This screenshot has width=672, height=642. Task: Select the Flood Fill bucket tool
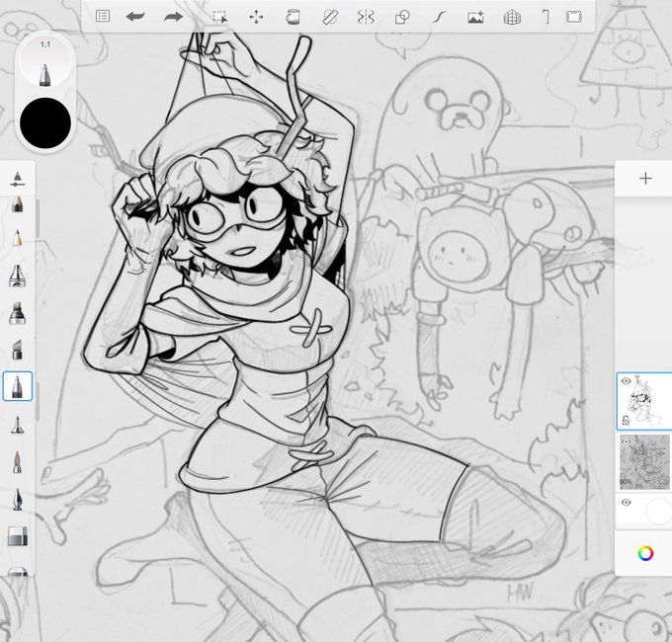293,17
